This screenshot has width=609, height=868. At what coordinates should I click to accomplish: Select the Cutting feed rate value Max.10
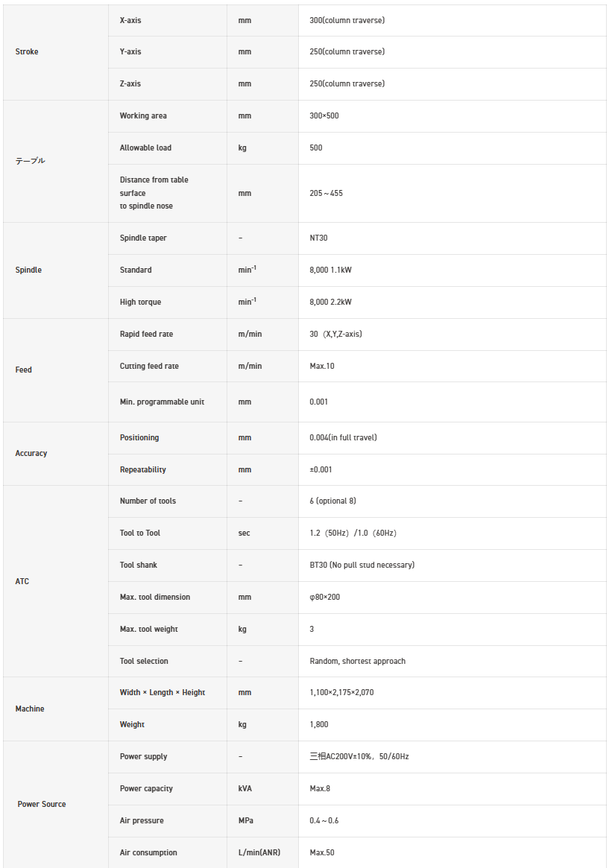click(322, 366)
